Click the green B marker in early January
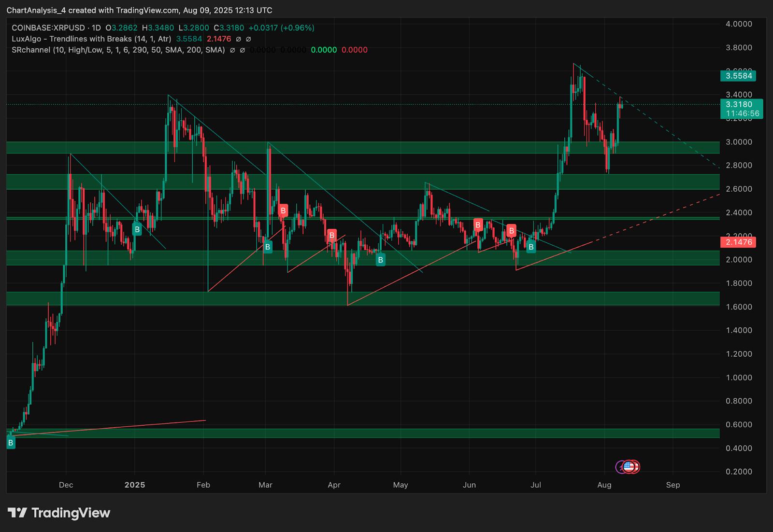 tap(137, 229)
